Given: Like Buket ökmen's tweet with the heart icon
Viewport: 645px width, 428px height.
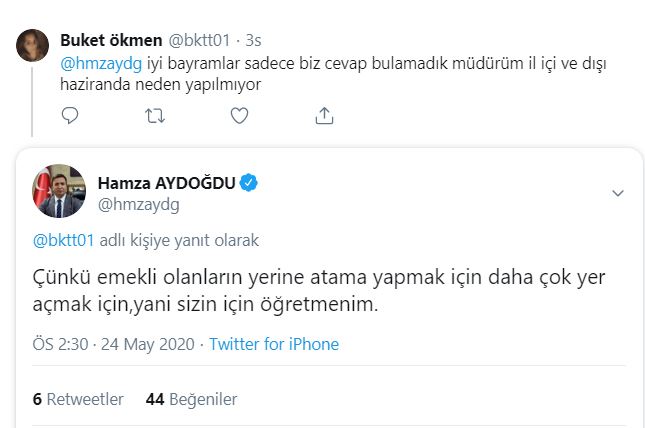Looking at the screenshot, I should pos(239,117).
